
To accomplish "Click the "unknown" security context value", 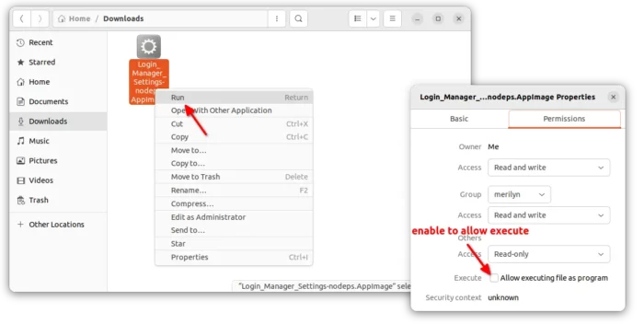I will pyautogui.click(x=503, y=297).
